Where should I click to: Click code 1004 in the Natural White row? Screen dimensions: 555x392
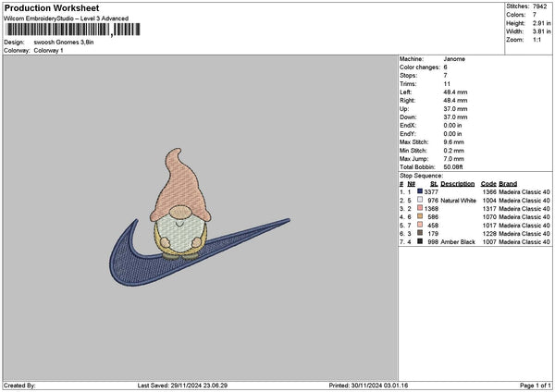coord(489,201)
